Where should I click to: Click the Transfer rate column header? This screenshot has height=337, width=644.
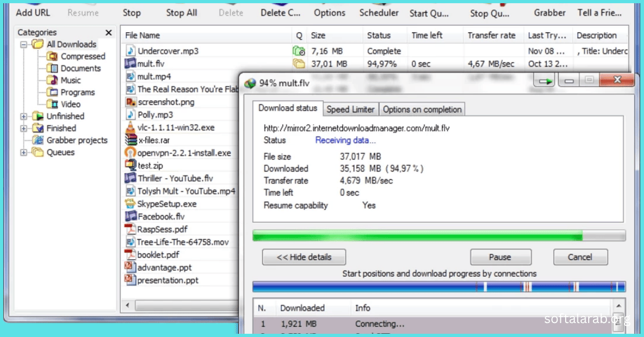(x=493, y=35)
